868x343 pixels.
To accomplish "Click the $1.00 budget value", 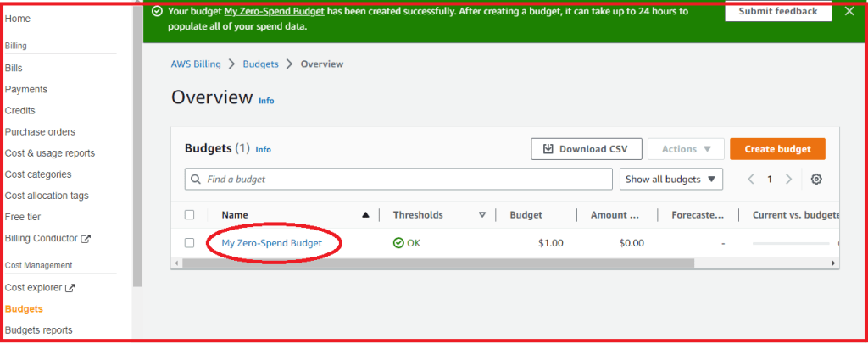I will [550, 243].
